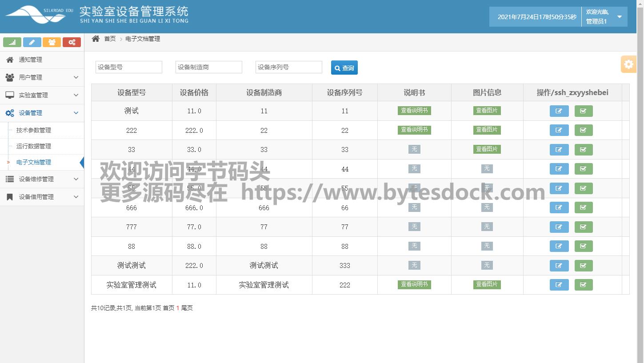The height and width of the screenshot is (363, 644).
Task: Click the green signal bars shortcut icon
Action: coord(12,42)
